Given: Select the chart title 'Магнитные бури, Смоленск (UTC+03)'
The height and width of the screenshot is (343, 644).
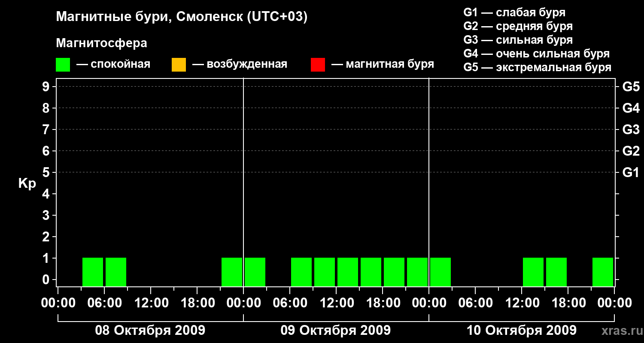Looking at the screenshot, I should point(182,17).
